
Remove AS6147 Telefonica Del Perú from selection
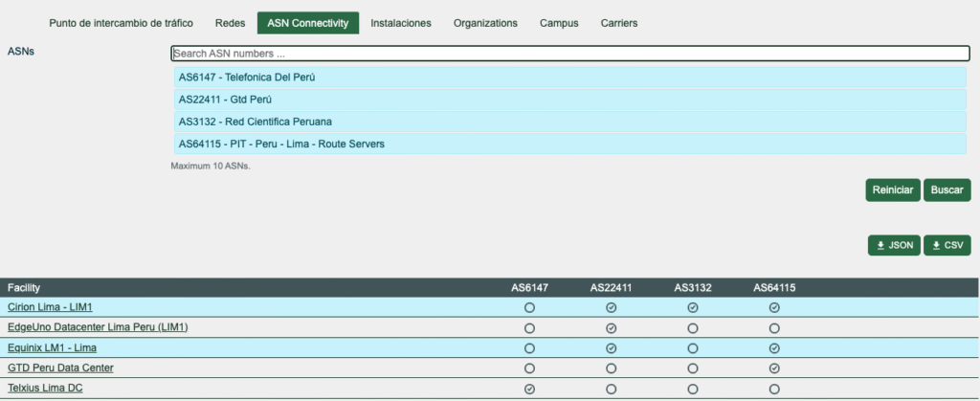pyautogui.click(x=568, y=78)
